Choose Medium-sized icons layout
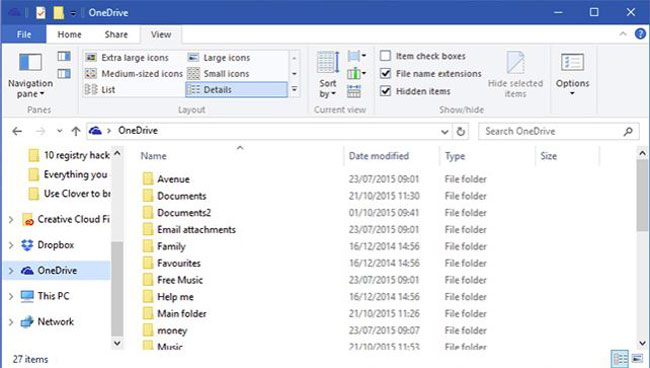Viewport: 650px width, 368px height. pyautogui.click(x=133, y=74)
